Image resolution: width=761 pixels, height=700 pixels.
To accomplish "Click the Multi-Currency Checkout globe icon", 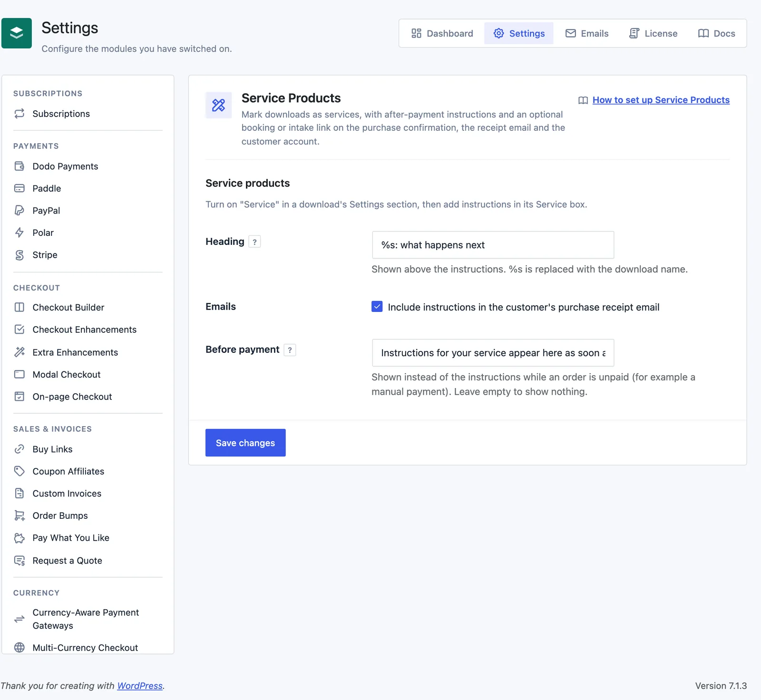I will (20, 647).
